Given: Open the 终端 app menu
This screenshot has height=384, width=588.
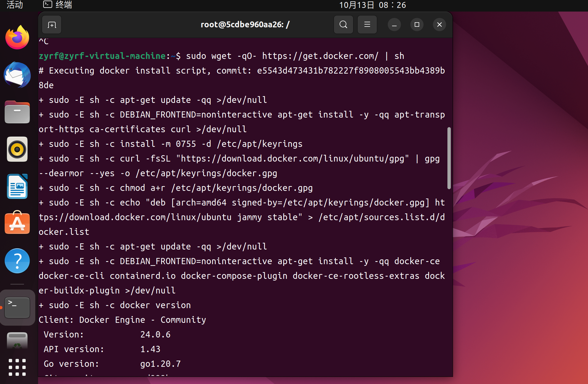Looking at the screenshot, I should (58, 5).
